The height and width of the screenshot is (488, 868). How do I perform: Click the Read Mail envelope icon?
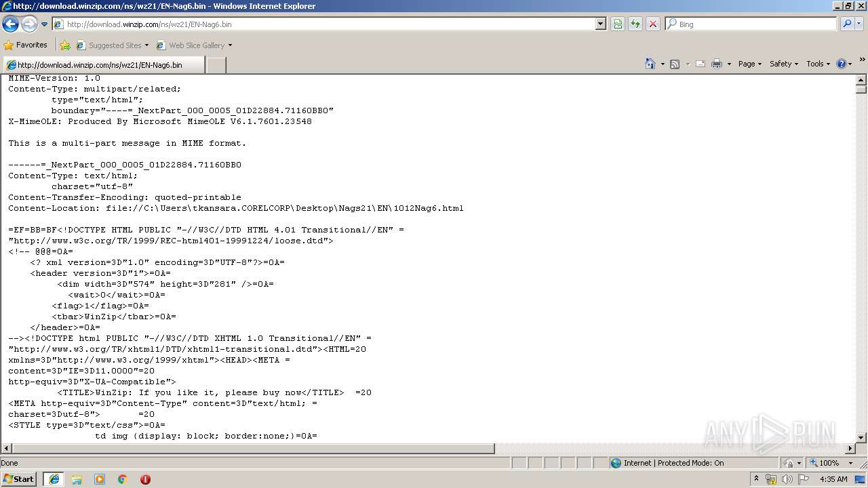700,64
